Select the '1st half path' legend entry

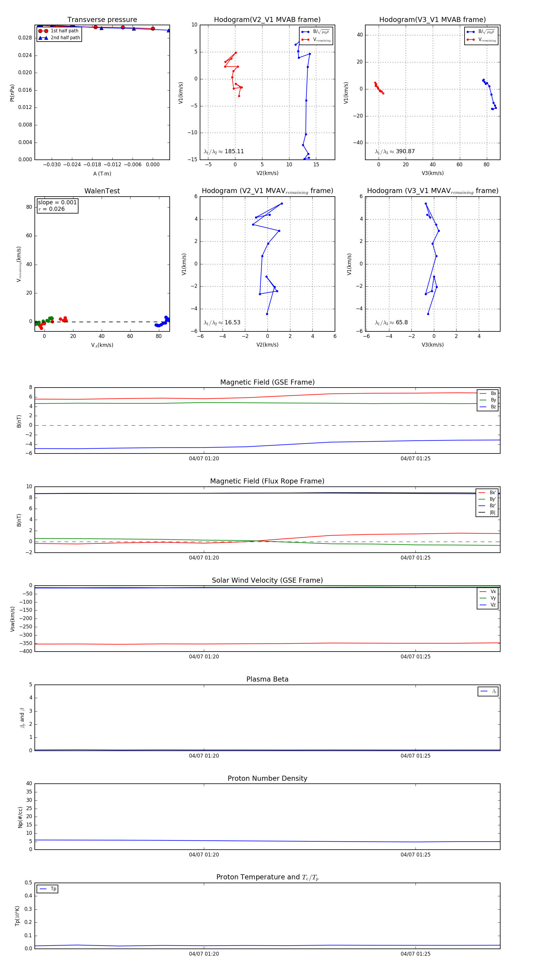click(59, 31)
